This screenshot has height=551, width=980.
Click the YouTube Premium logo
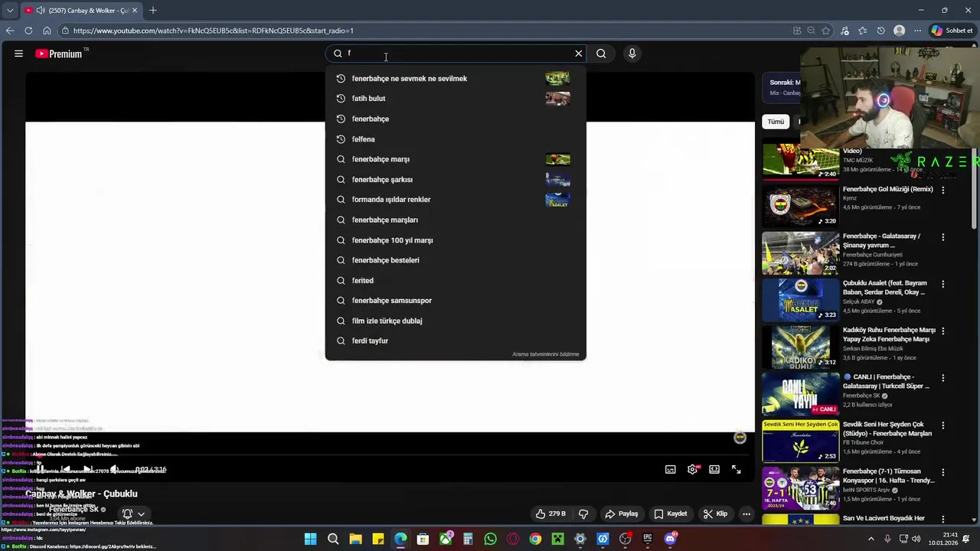(x=59, y=54)
